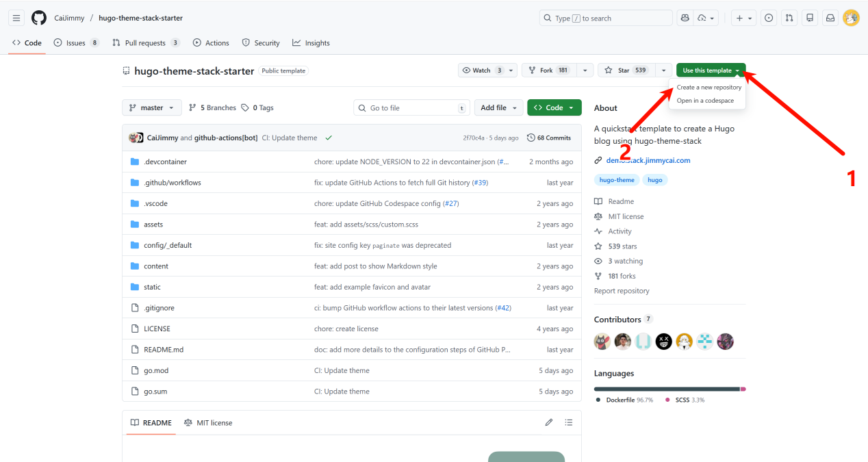Open Readme link in About sidebar

click(614, 201)
